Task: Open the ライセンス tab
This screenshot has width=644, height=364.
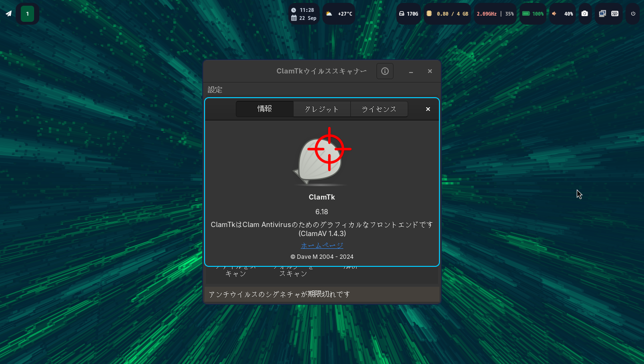Action: click(x=379, y=109)
